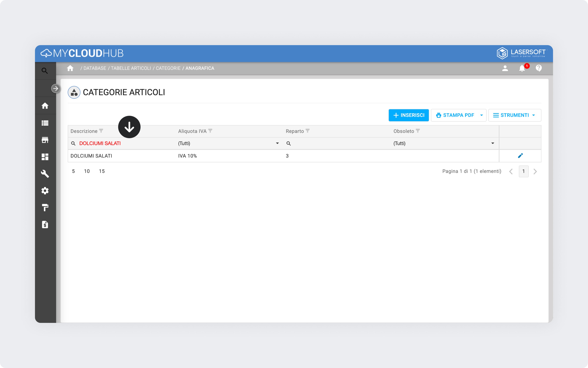Open the invoice document sidebar icon

click(45, 224)
